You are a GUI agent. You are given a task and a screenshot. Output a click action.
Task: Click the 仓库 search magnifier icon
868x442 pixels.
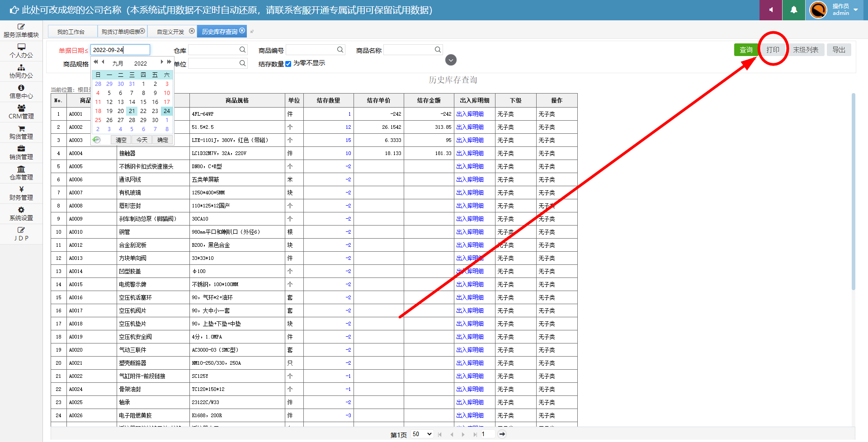(243, 50)
